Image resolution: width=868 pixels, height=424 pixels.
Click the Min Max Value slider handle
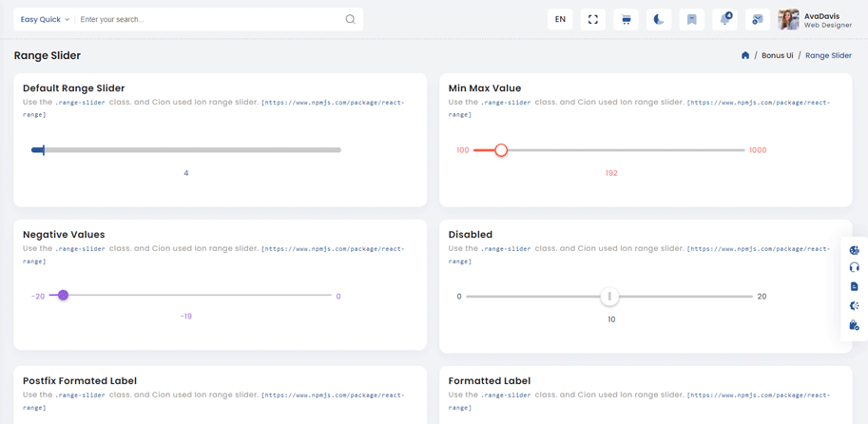point(501,150)
